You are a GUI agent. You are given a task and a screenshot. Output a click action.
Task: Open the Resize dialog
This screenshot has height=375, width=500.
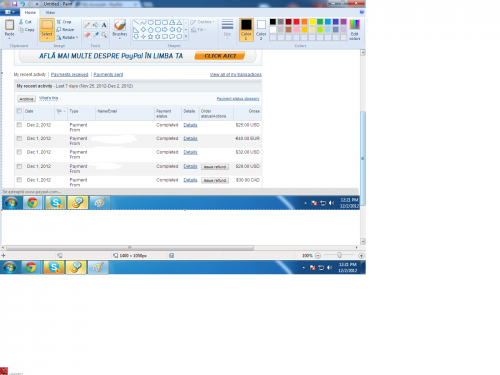65,29
